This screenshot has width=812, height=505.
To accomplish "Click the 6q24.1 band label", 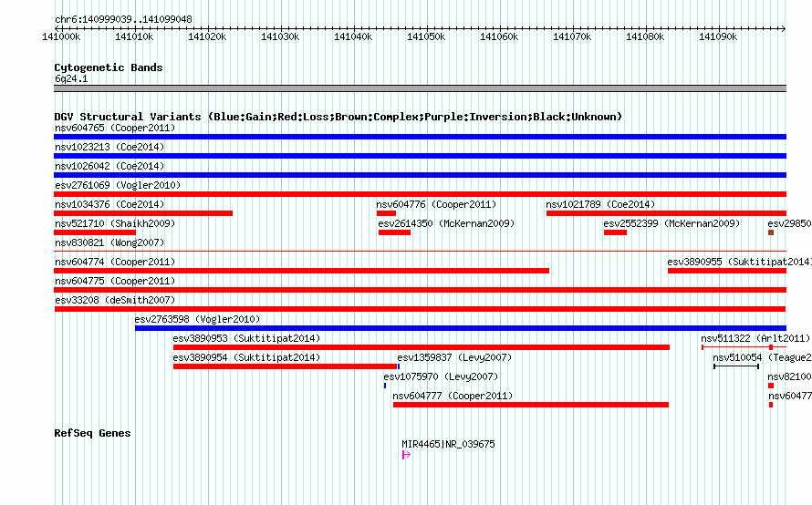I will click(71, 78).
